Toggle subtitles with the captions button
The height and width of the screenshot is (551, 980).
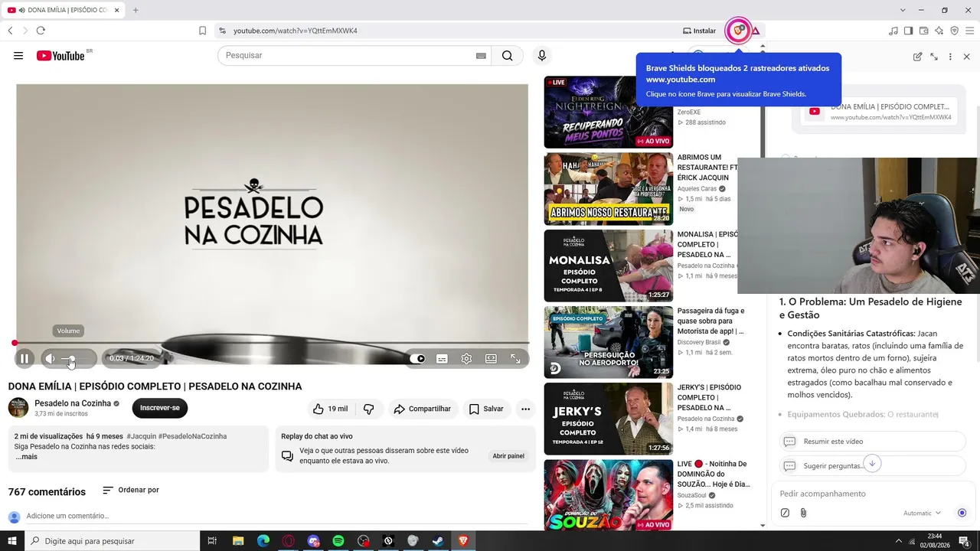(x=442, y=358)
